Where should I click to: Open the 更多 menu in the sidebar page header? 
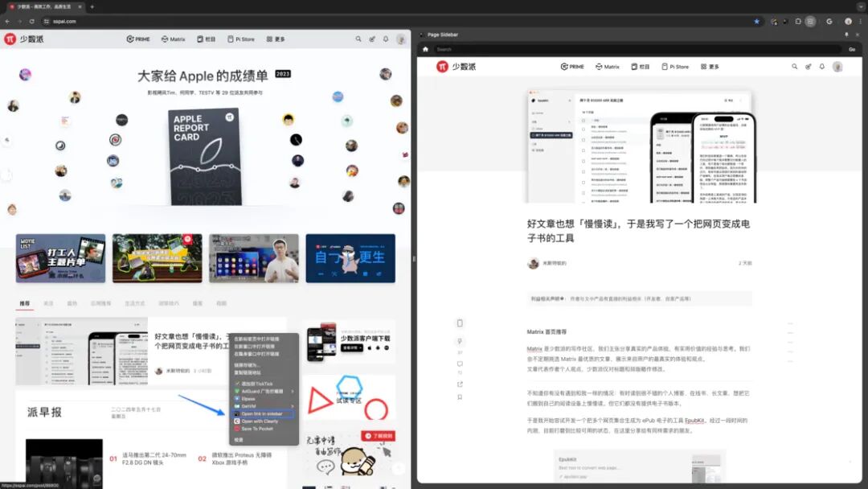[x=710, y=67]
